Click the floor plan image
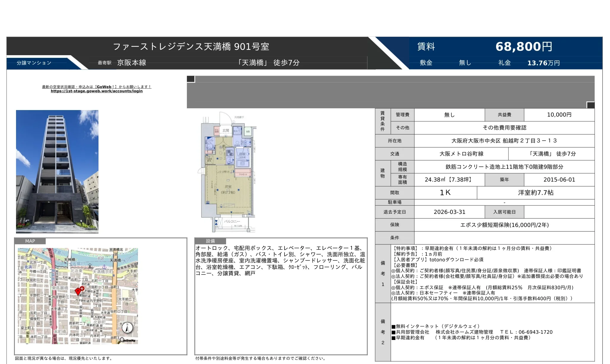This screenshot has height=364, width=610. pyautogui.click(x=228, y=172)
